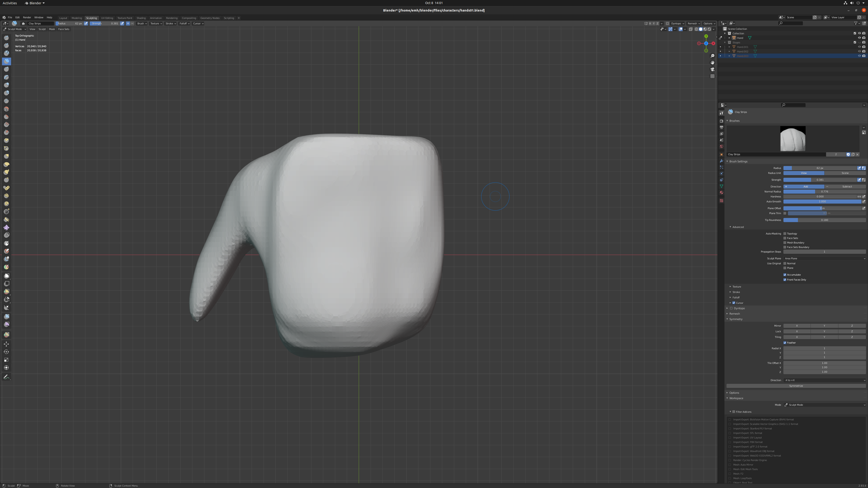Switch to the Modeling workspace tab
Viewport: 868px width, 488px height.
click(x=76, y=18)
